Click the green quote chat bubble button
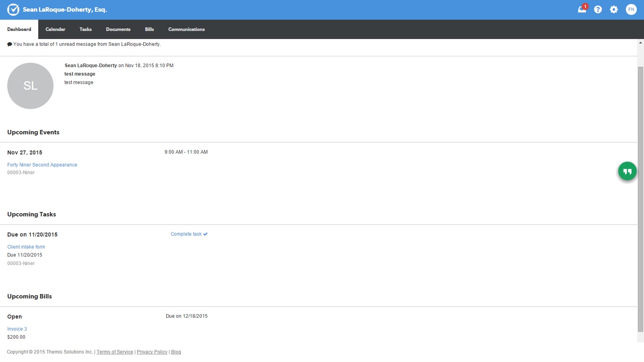This screenshot has width=644, height=362. (627, 171)
